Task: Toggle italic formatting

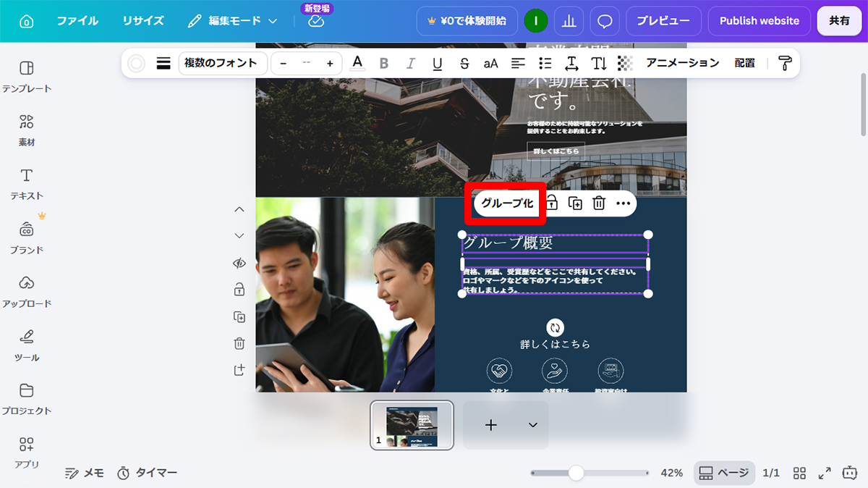Action: (411, 63)
